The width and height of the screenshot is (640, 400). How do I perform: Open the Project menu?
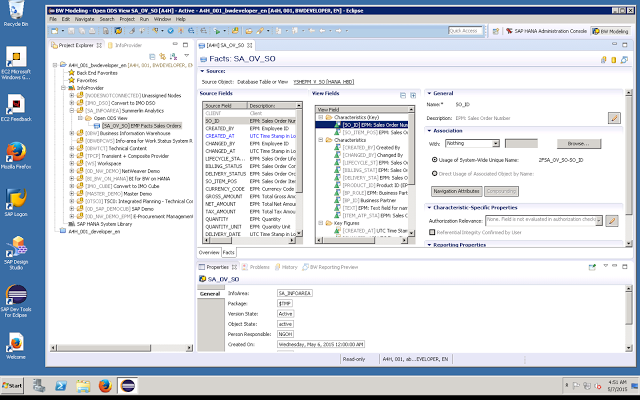click(127, 19)
